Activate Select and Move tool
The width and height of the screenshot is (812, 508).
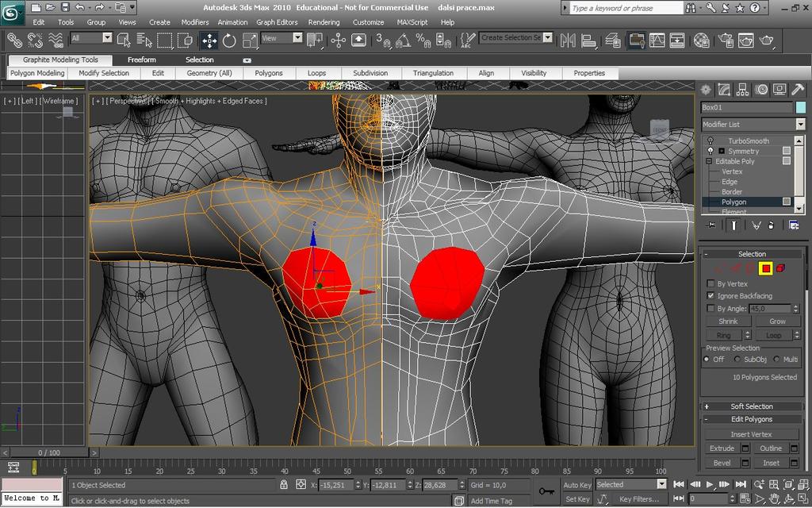coord(209,40)
